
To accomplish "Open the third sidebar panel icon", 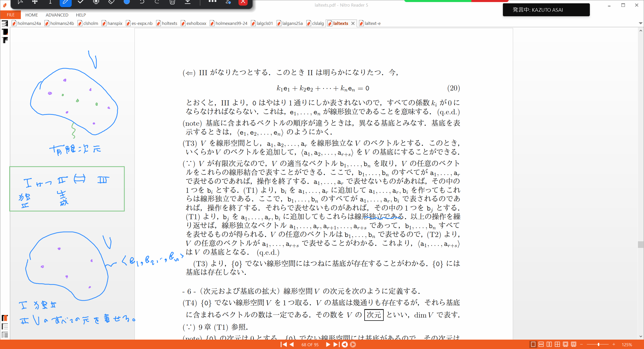I will (x=5, y=40).
